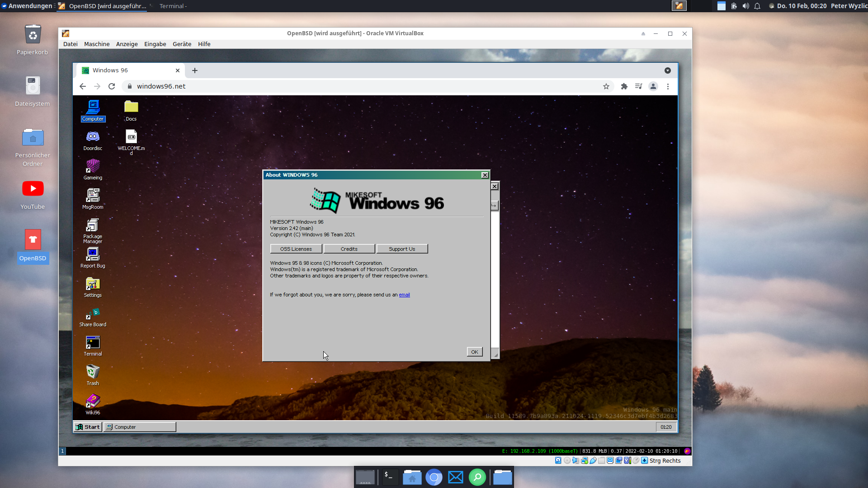The image size is (868, 488).
Task: Open the Hilfe menu
Action: point(204,44)
